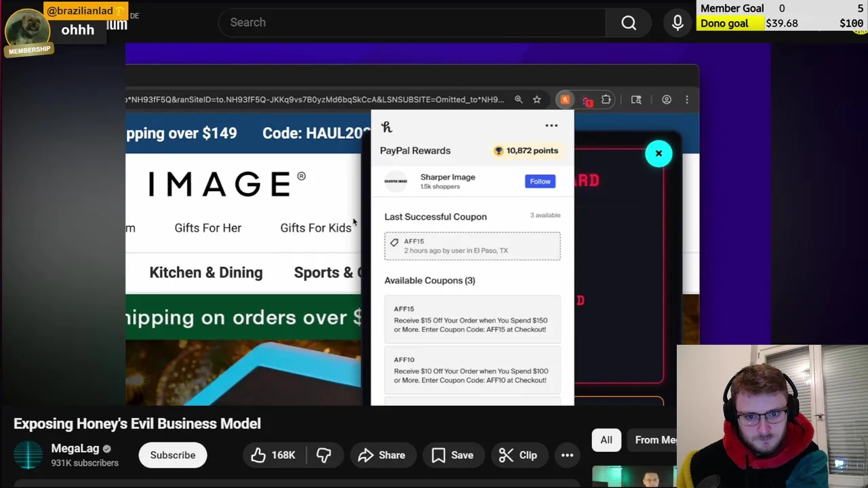Image resolution: width=868 pixels, height=488 pixels.
Task: Click the zoom magnifier icon in video address bar
Action: [x=518, y=100]
